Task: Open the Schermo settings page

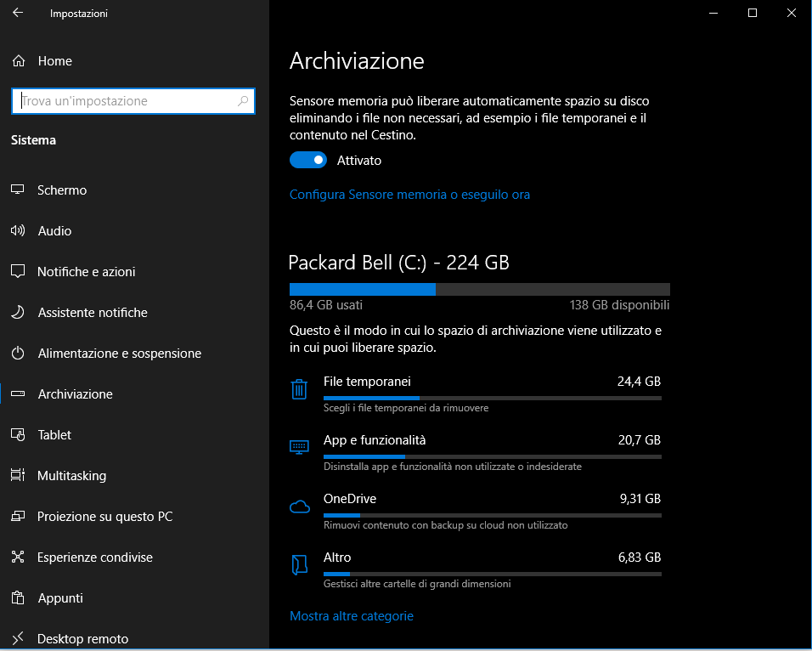Action: click(x=62, y=190)
